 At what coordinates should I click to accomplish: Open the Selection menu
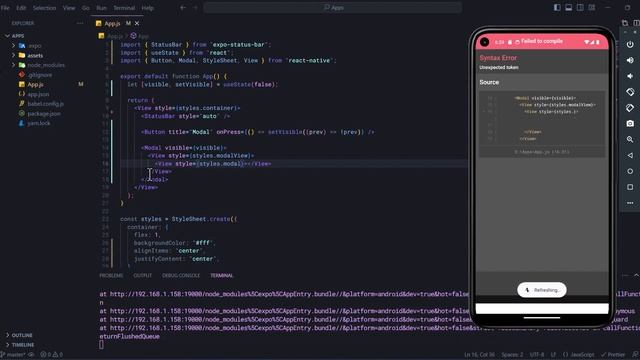pyautogui.click(x=44, y=8)
